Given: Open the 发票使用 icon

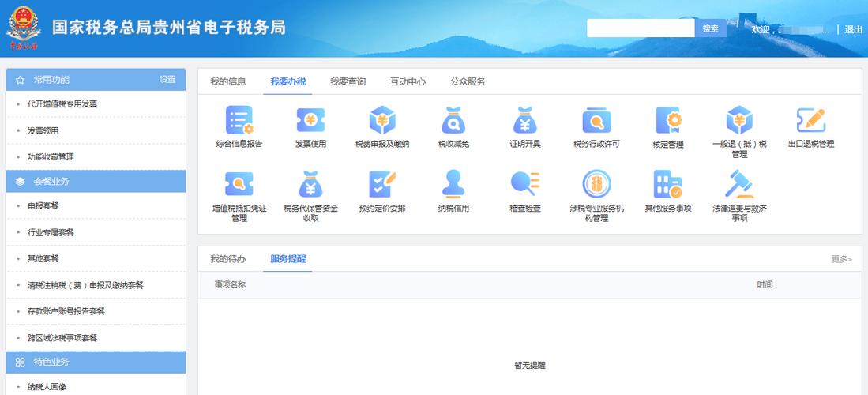Looking at the screenshot, I should coord(310,120).
